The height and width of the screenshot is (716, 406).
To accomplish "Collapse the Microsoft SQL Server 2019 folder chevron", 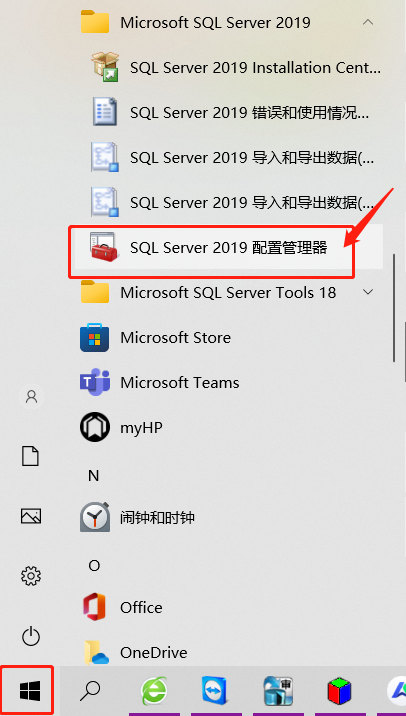I will pyautogui.click(x=368, y=22).
